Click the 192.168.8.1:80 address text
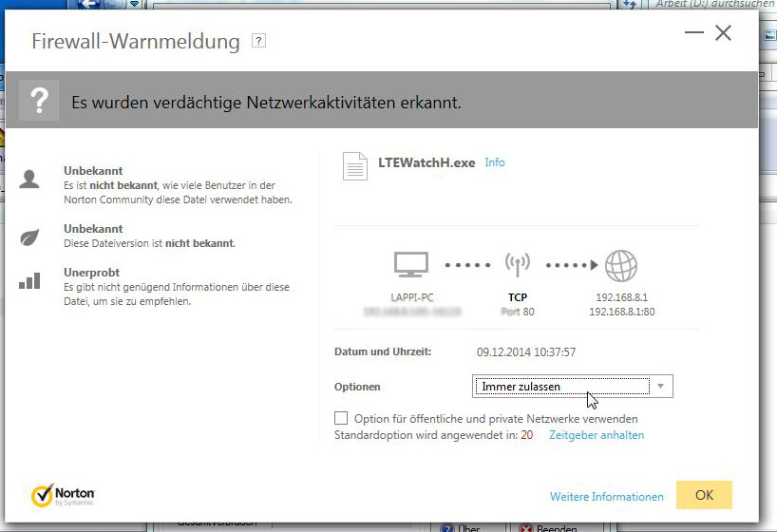Viewport: 777px width, 532px height. coord(622,312)
